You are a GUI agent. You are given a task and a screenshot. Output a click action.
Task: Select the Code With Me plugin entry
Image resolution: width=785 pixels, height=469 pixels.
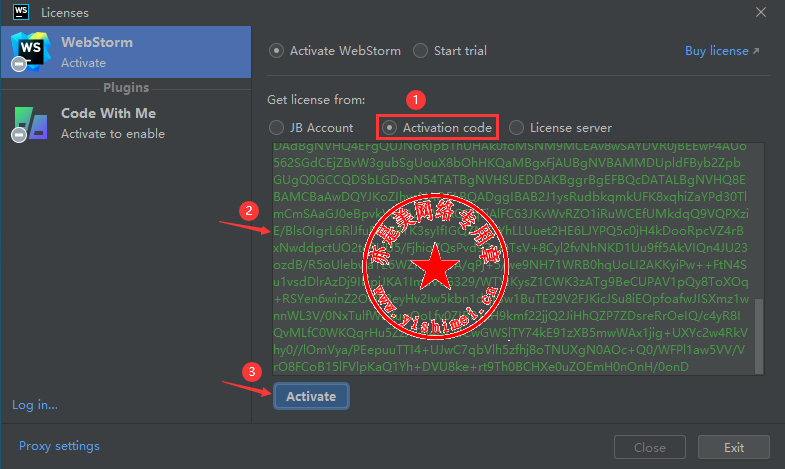pyautogui.click(x=126, y=123)
